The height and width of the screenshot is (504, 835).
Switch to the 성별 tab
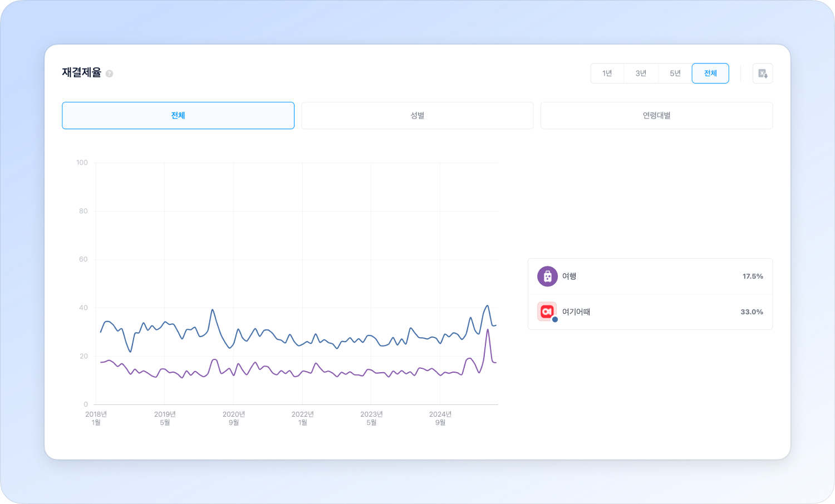(x=417, y=116)
